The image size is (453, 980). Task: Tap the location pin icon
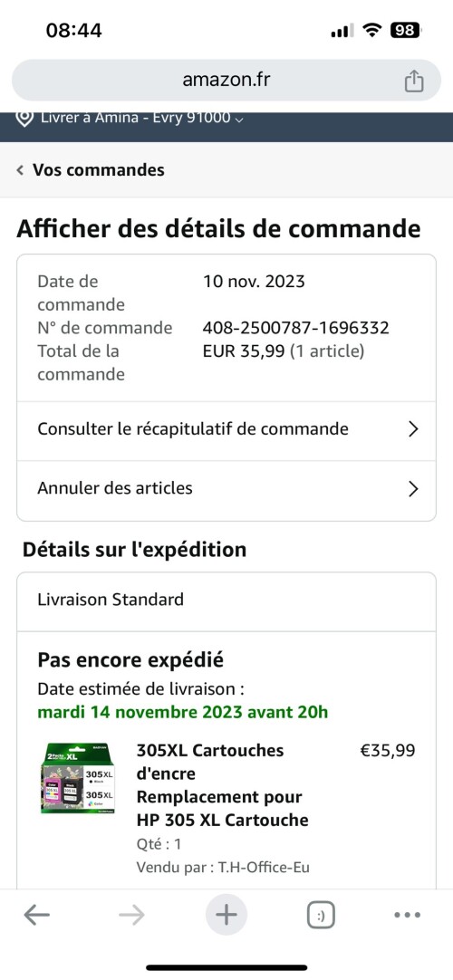[24, 118]
